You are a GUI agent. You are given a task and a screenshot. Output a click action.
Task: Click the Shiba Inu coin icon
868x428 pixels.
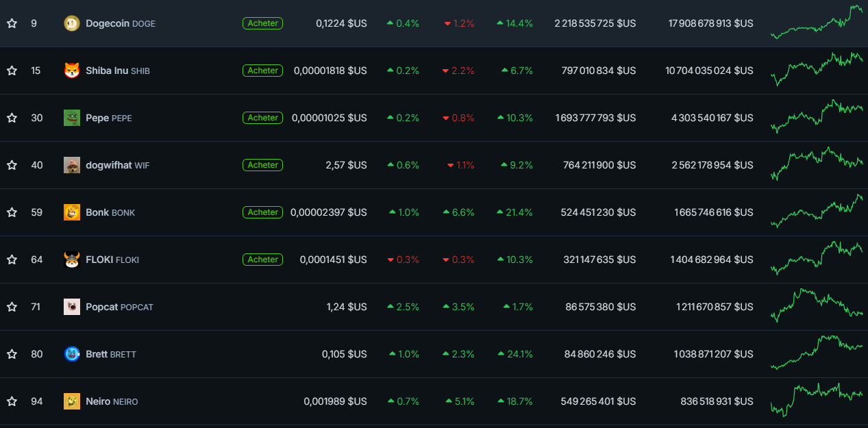pos(72,70)
